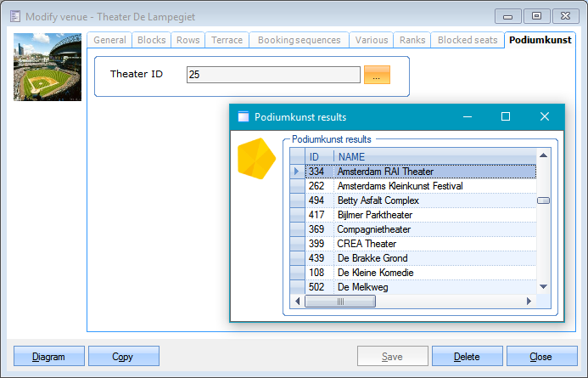The width and height of the screenshot is (588, 378).
Task: Open the Blocked seats tab
Action: click(x=467, y=40)
